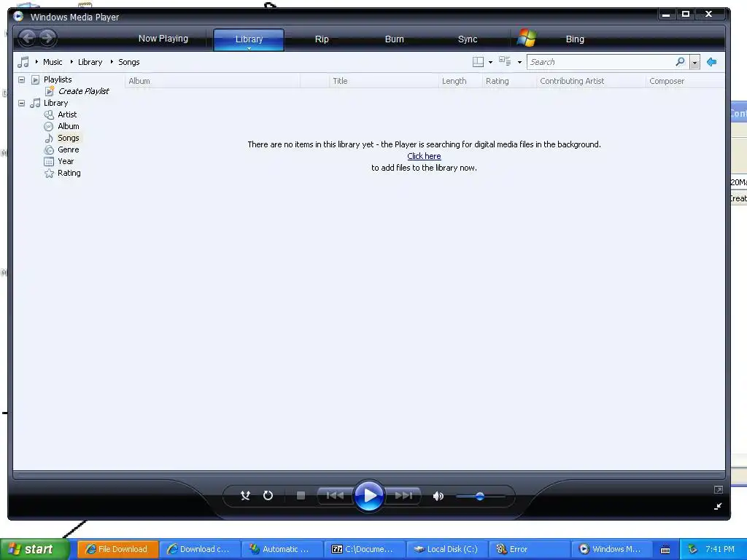Toggle repeat playback
Viewport: 747px width, 560px height.
(268, 496)
